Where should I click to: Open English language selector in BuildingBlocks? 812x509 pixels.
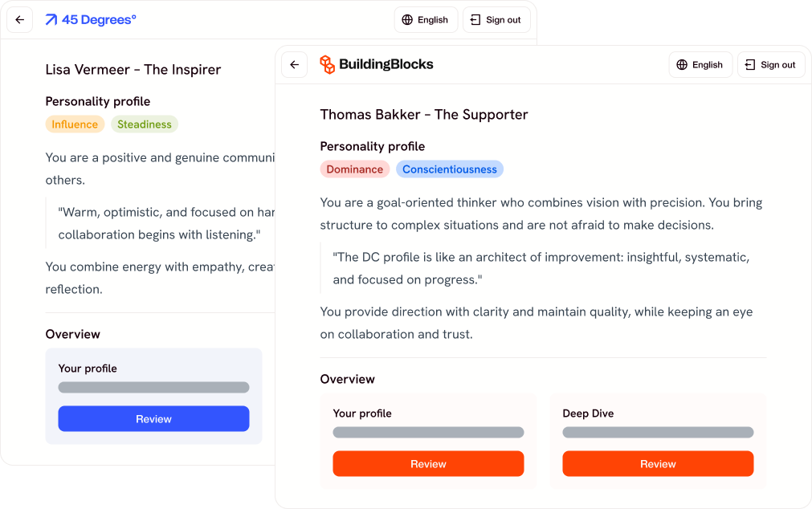coord(700,65)
